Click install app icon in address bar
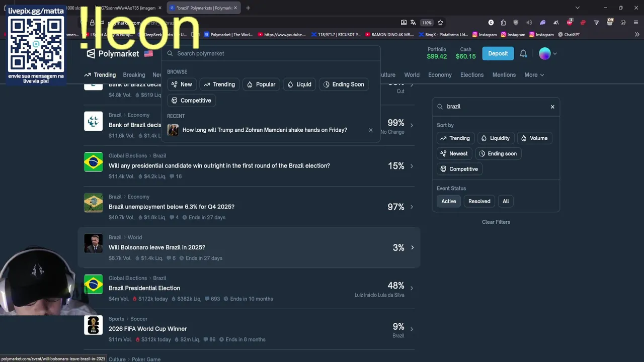Viewport: 644px width, 362px height. (404, 22)
